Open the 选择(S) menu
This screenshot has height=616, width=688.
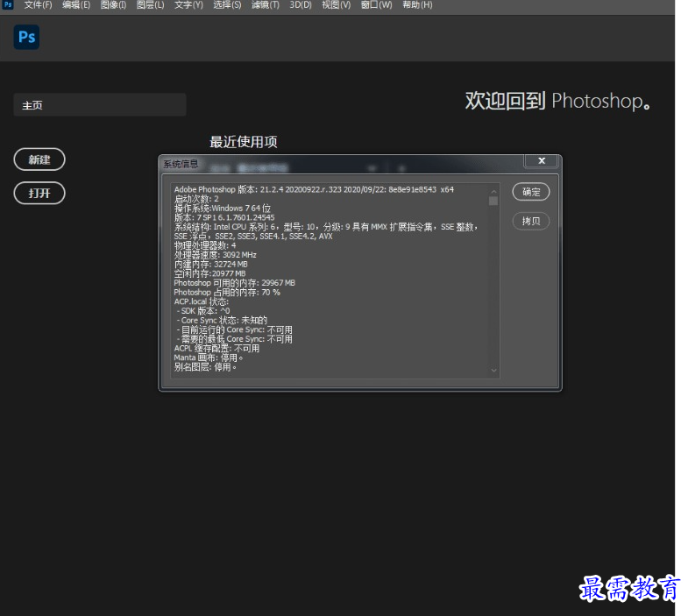227,5
